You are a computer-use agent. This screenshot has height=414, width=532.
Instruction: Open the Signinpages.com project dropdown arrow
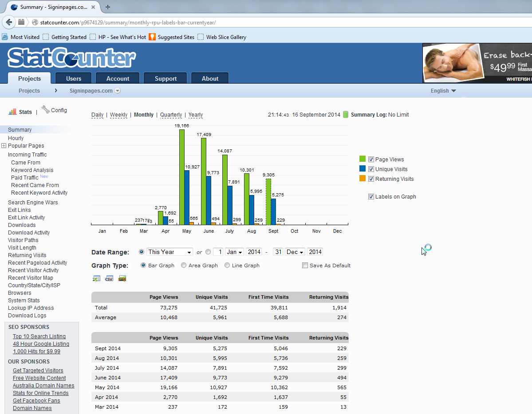118,91
